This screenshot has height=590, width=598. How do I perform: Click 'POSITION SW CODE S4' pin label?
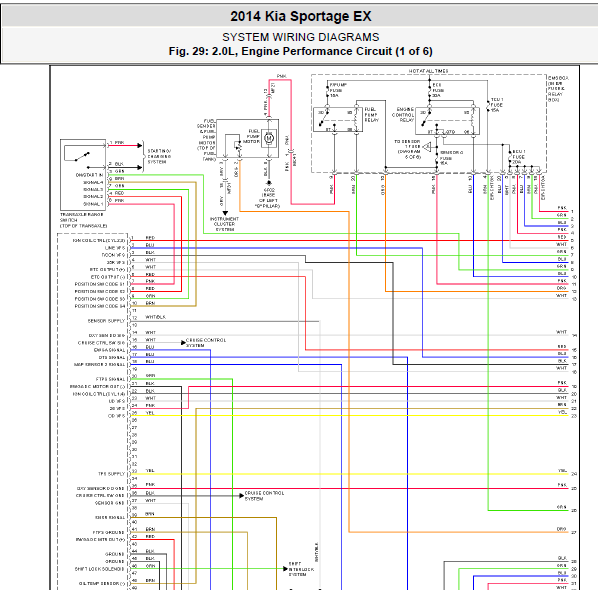pos(100,306)
